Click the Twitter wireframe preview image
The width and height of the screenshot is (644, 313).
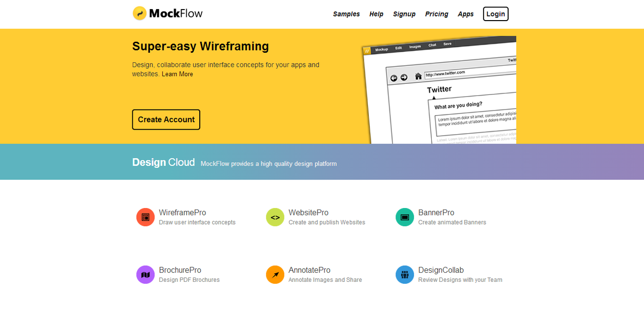coord(439,90)
